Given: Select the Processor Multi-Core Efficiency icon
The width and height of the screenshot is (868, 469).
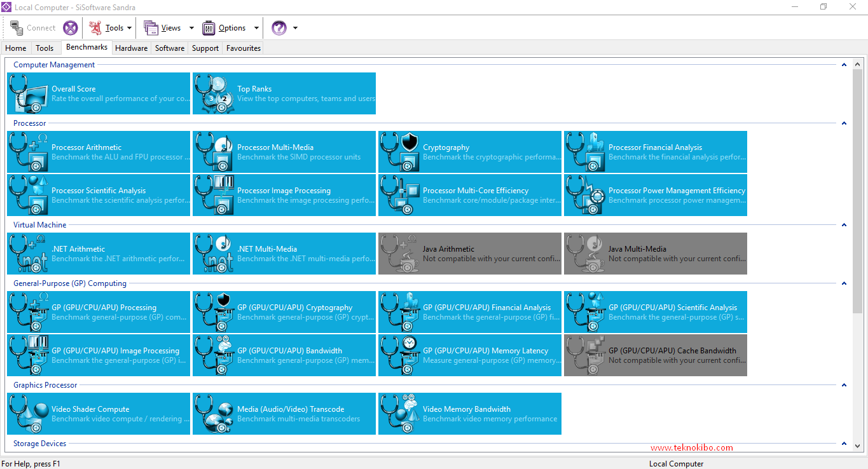Looking at the screenshot, I should [399, 195].
